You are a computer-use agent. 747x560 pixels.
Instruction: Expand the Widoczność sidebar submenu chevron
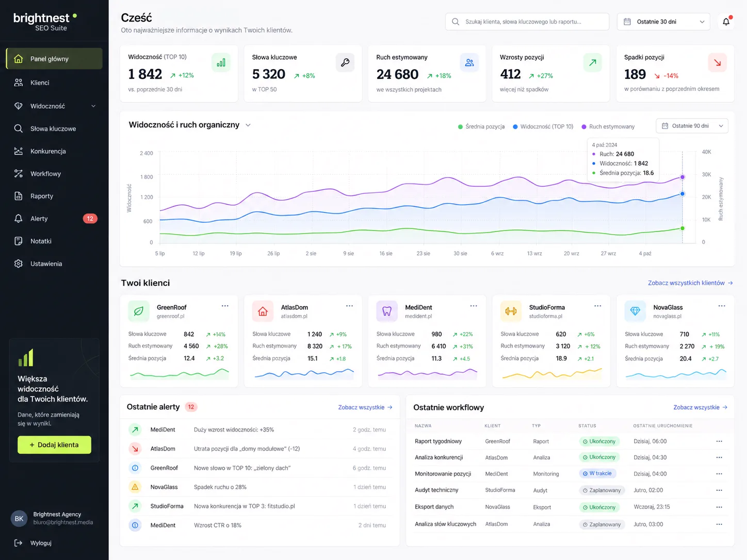93,106
